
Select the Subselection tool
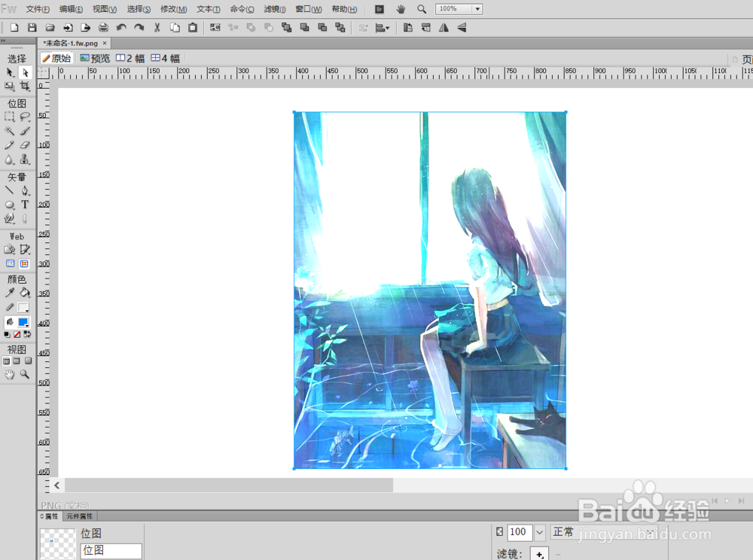pyautogui.click(x=25, y=72)
